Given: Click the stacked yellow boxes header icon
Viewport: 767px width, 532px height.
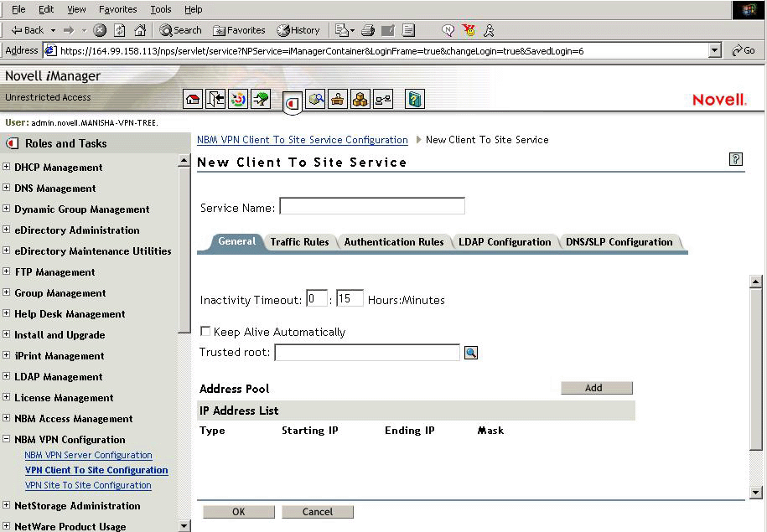Looking at the screenshot, I should [x=360, y=99].
